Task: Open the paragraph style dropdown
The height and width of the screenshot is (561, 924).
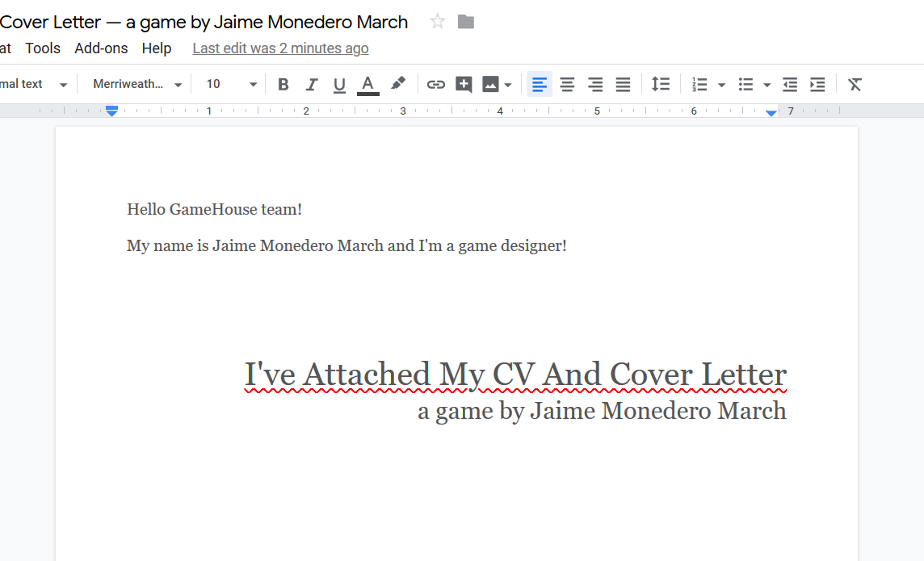Action: [34, 84]
